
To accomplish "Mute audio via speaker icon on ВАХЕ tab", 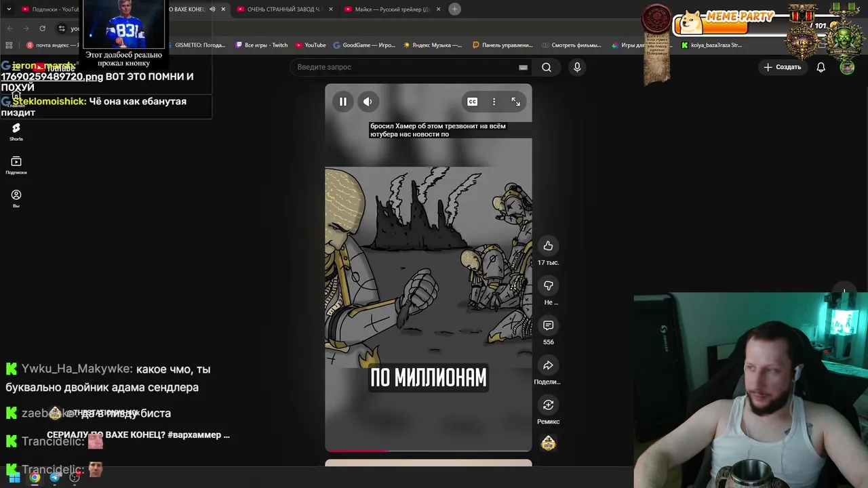I will pyautogui.click(x=212, y=9).
